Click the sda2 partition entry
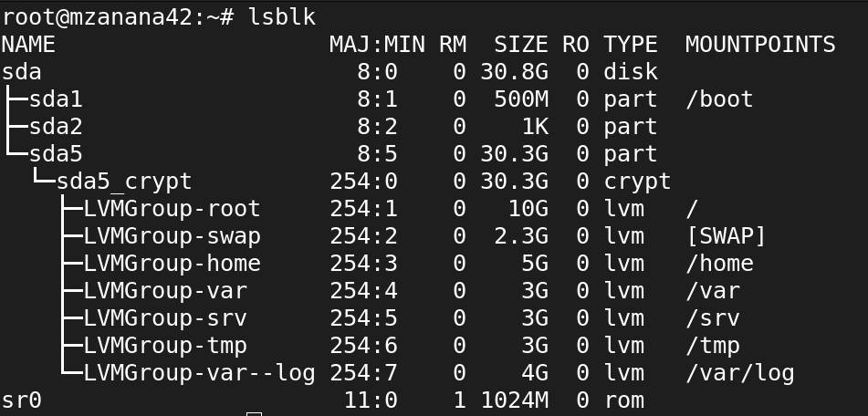This screenshot has width=868, height=416. (x=56, y=127)
